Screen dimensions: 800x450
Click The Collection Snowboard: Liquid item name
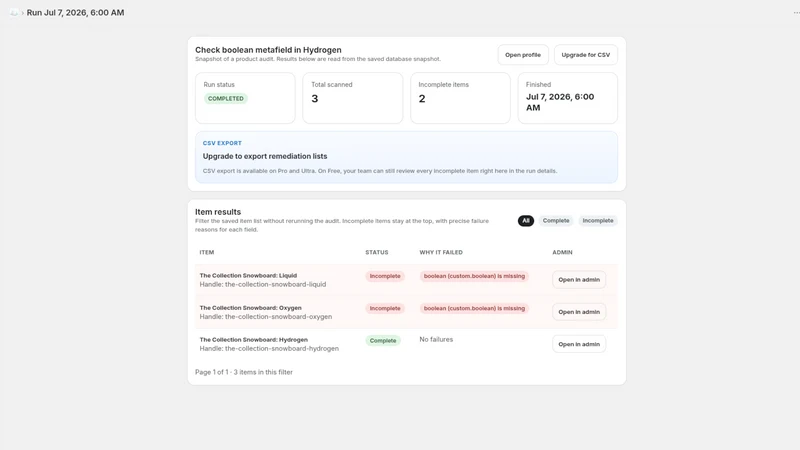coord(248,276)
